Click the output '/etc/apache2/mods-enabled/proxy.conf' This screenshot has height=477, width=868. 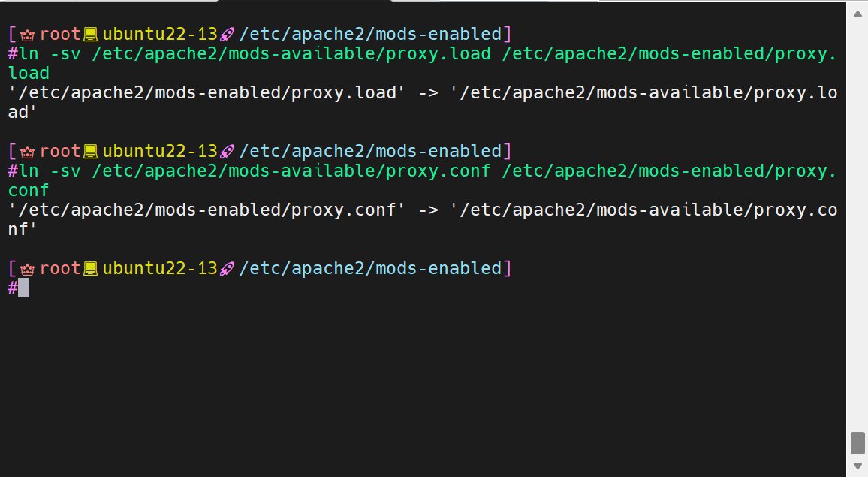(x=207, y=210)
